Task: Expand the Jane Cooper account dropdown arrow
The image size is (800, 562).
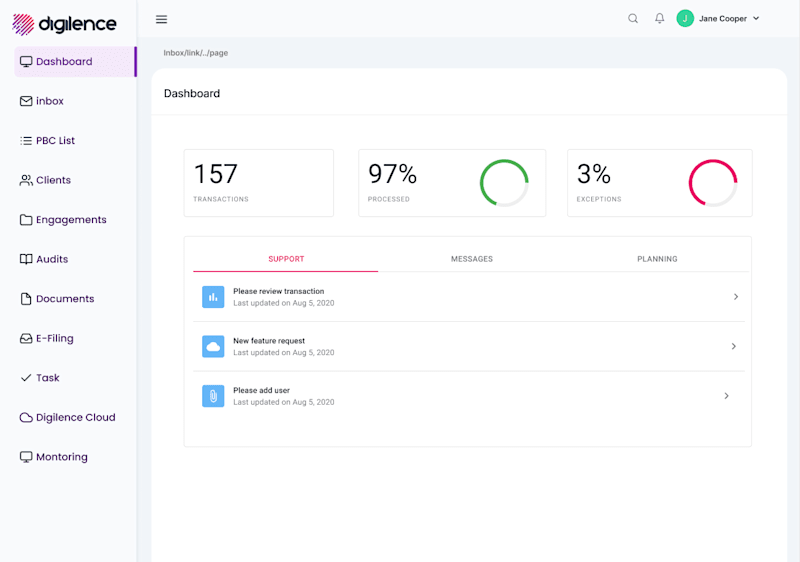Action: (x=756, y=18)
